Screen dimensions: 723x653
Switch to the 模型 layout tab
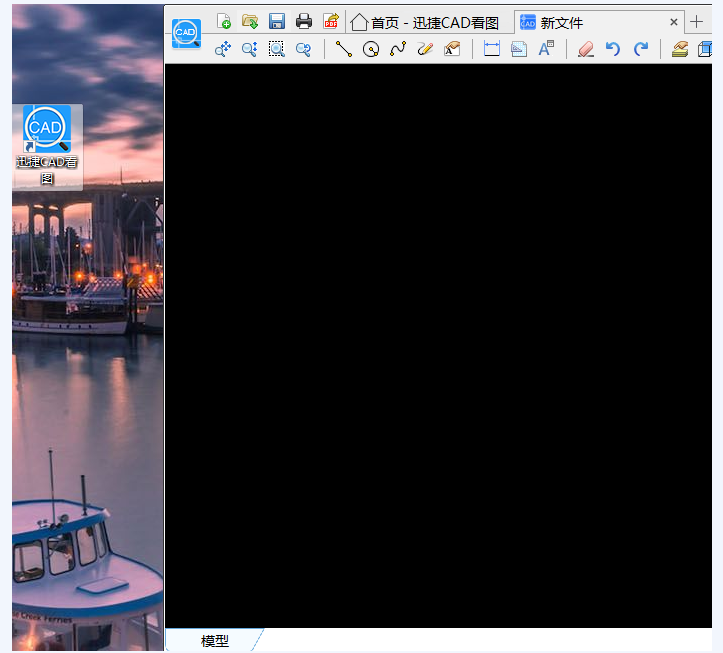tap(215, 641)
